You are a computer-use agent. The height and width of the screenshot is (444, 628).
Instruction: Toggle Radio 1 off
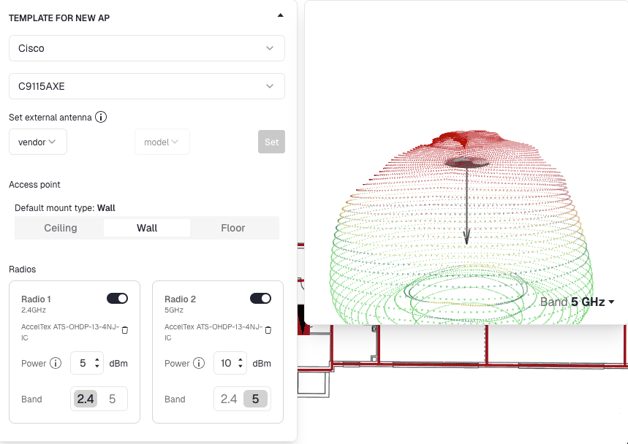[x=117, y=298]
